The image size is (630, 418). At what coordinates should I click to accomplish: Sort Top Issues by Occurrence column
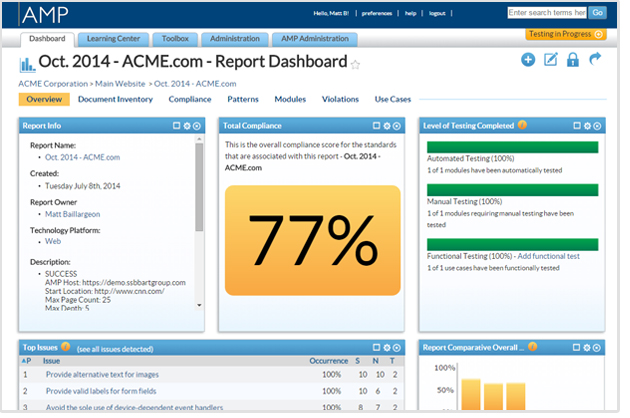pos(329,361)
